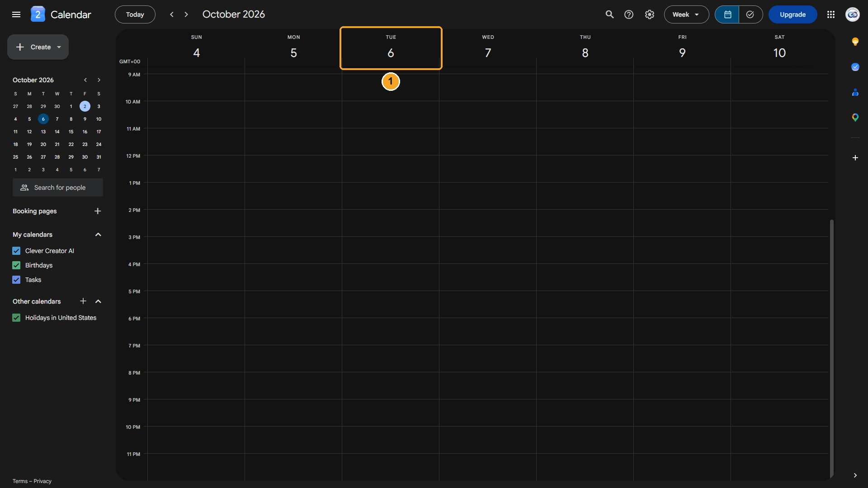Get add-ons with the plus icon
868x488 pixels.
(855, 158)
